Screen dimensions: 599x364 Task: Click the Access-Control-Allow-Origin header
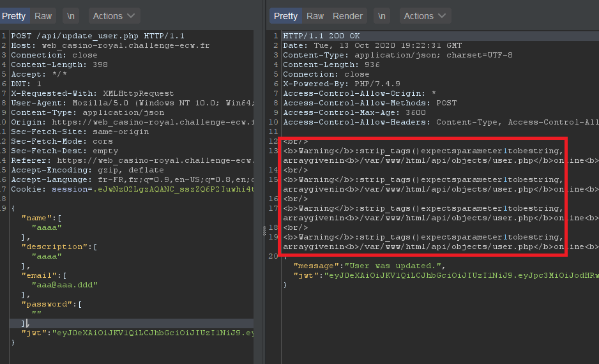tap(360, 93)
